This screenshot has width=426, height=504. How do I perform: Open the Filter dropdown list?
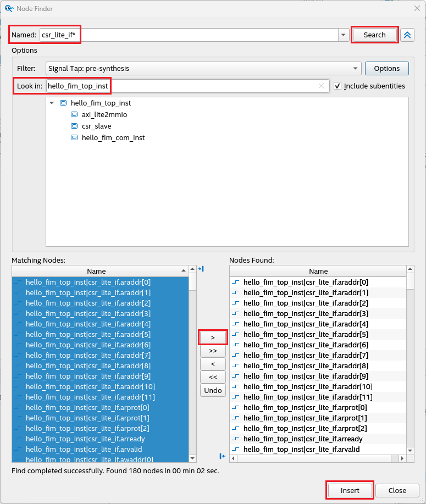click(x=356, y=69)
